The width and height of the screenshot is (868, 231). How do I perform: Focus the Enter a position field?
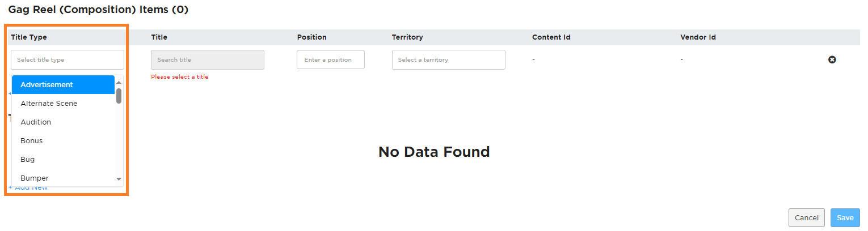point(331,59)
